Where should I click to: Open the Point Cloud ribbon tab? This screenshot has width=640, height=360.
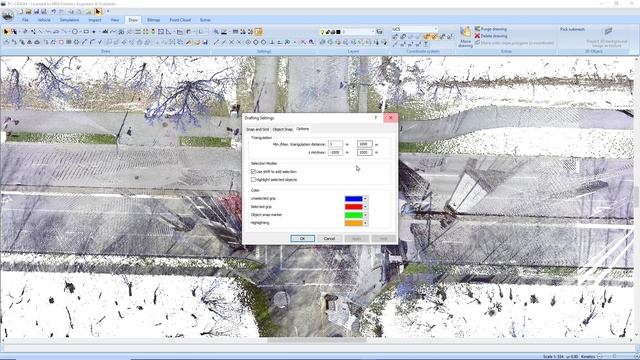coord(180,20)
